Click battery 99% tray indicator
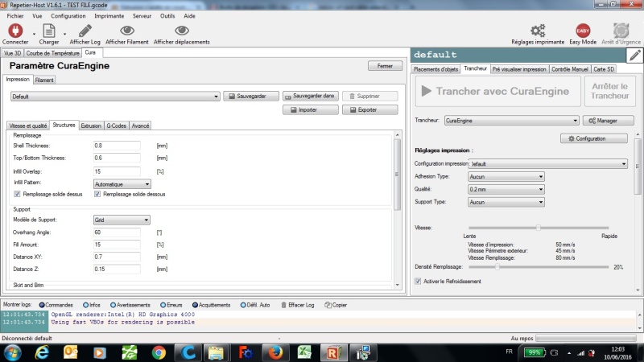 pos(535,352)
